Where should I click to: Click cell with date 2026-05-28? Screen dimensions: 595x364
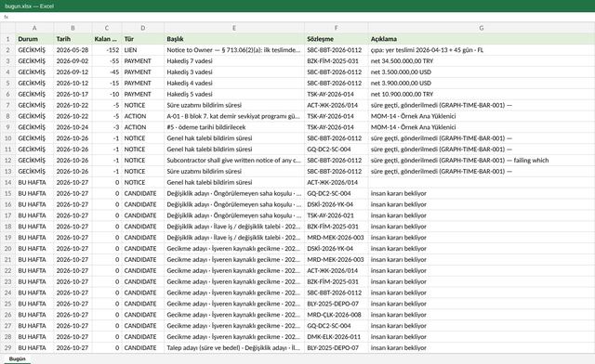73,50
